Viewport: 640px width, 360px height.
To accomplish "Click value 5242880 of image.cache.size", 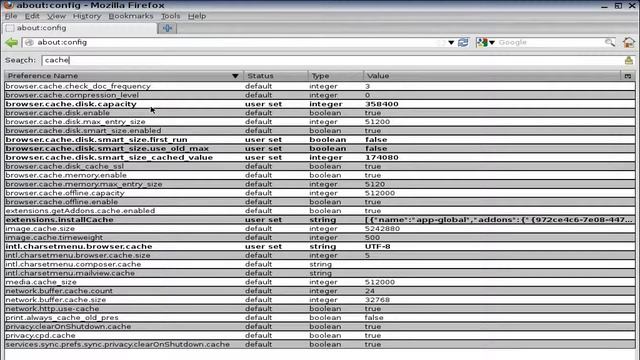I will pos(382,229).
